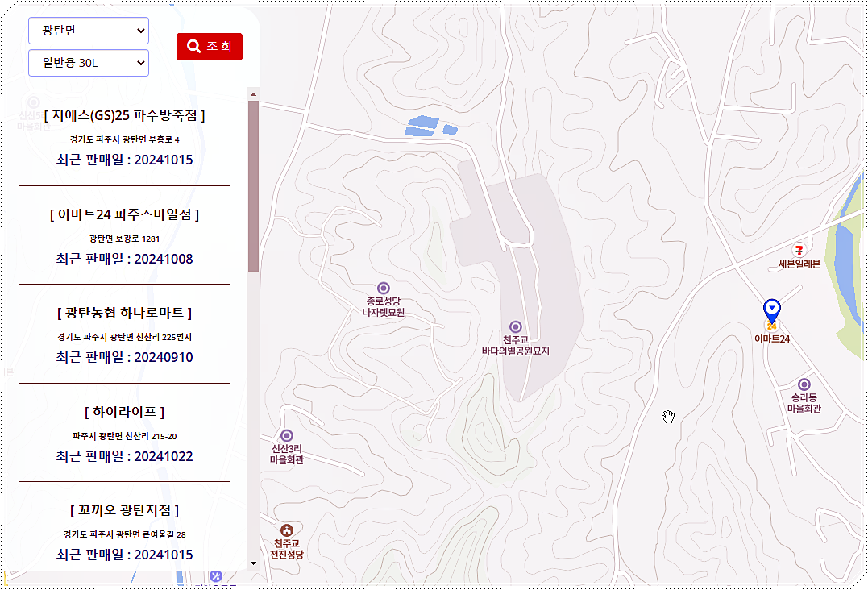
Task: Click the orange 이마트24 store icon
Action: click(x=771, y=326)
